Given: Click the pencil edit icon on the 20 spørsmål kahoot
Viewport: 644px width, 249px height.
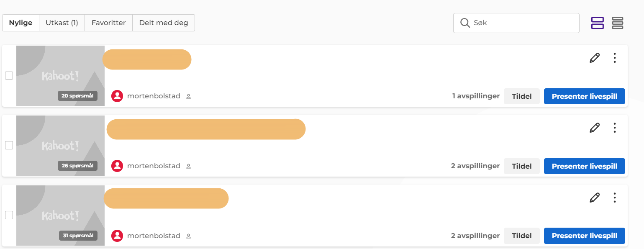Looking at the screenshot, I should (594, 58).
